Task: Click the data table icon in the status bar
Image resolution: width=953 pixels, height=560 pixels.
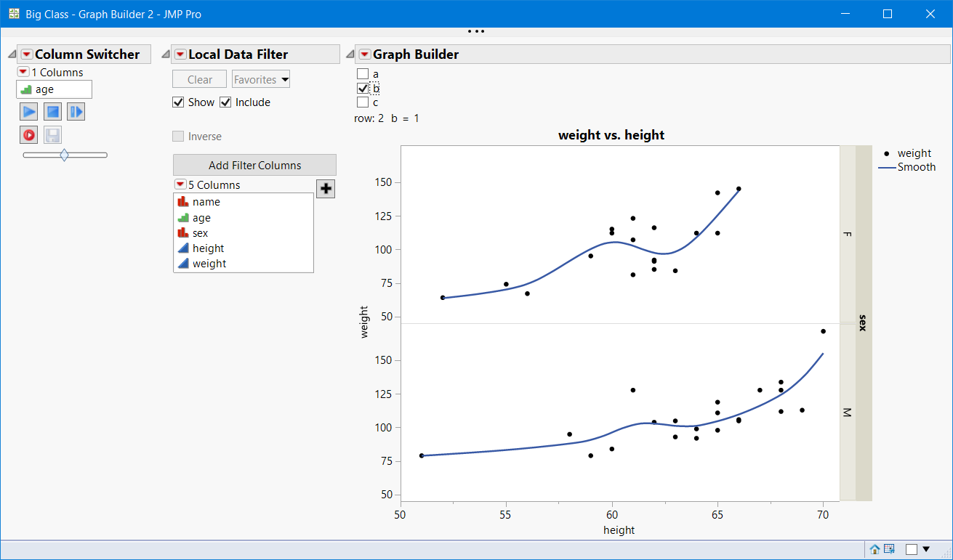Action: point(888,549)
